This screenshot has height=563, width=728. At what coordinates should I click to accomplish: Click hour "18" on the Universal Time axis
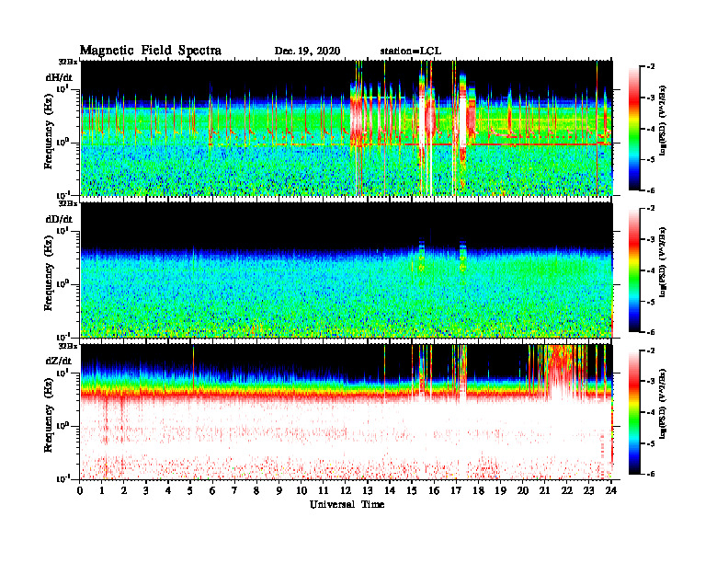[478, 490]
